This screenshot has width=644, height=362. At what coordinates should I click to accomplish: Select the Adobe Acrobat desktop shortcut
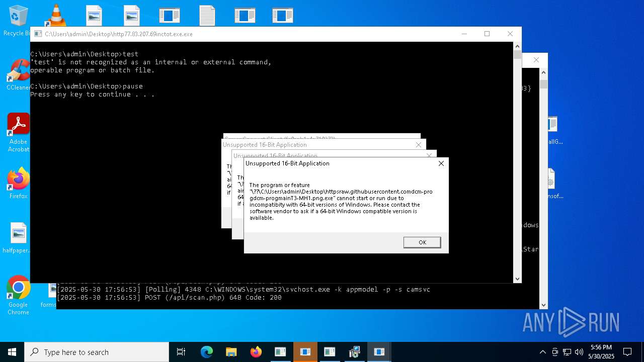coord(18,133)
